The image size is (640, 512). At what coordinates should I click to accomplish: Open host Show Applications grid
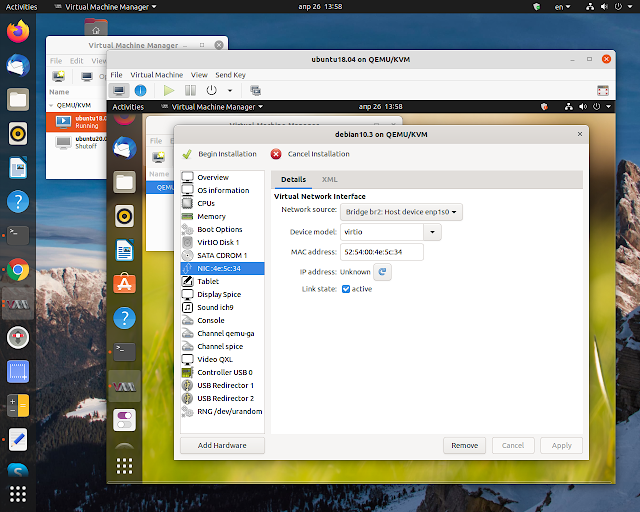coord(18,494)
